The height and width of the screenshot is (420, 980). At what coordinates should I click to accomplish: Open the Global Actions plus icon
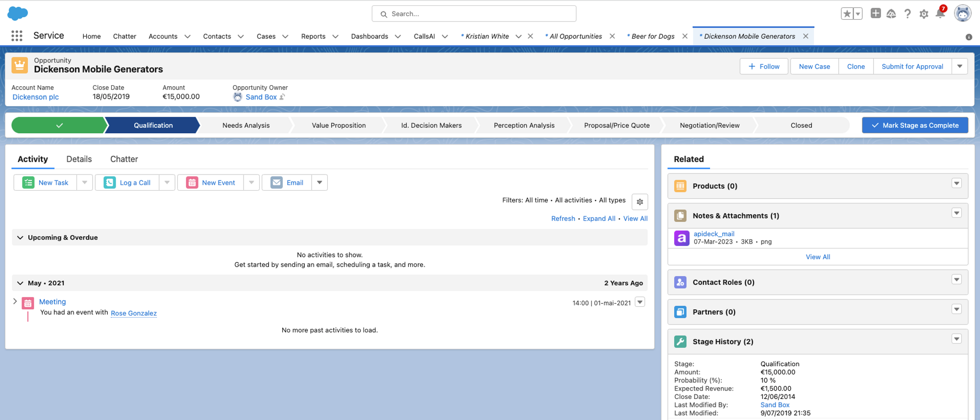(876, 13)
